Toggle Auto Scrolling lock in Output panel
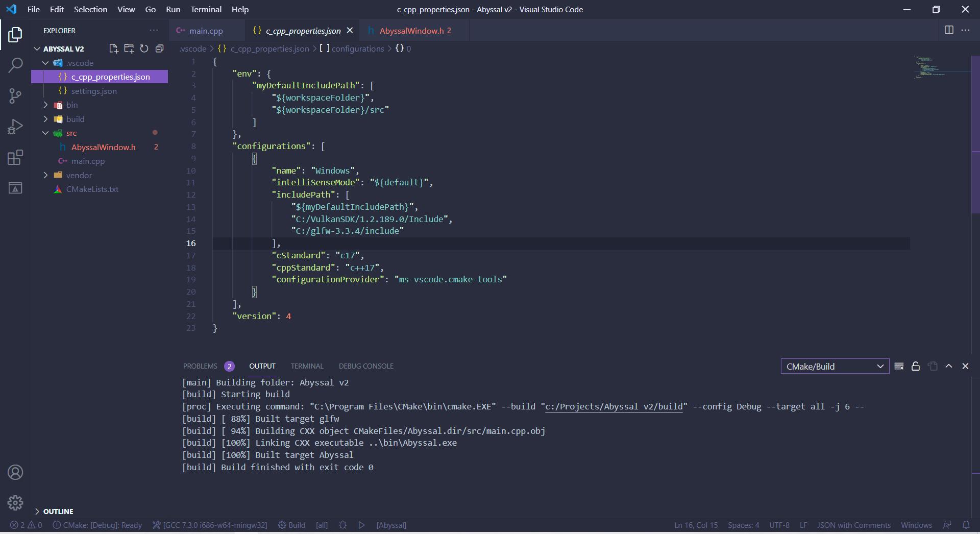The width and height of the screenshot is (980, 534). click(x=915, y=366)
